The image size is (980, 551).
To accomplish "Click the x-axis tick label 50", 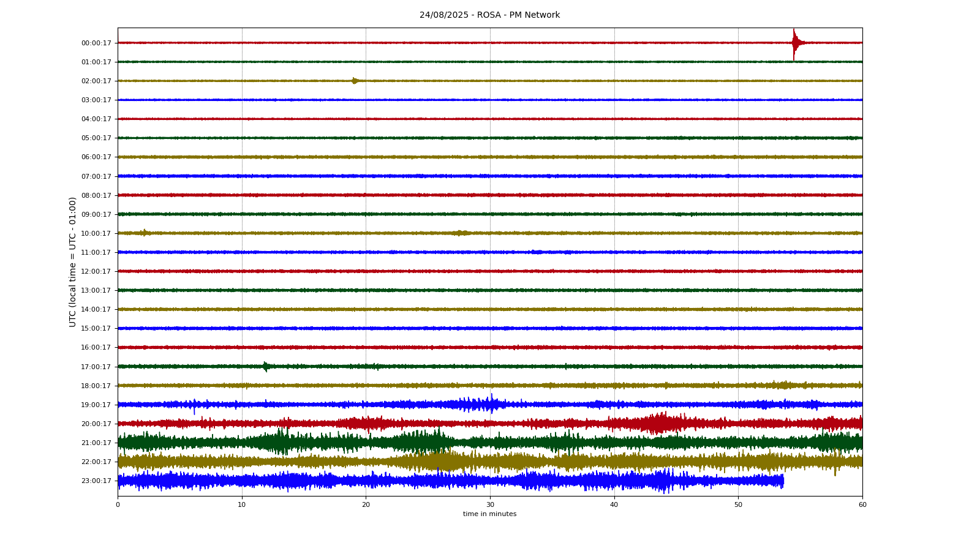I will click(738, 505).
